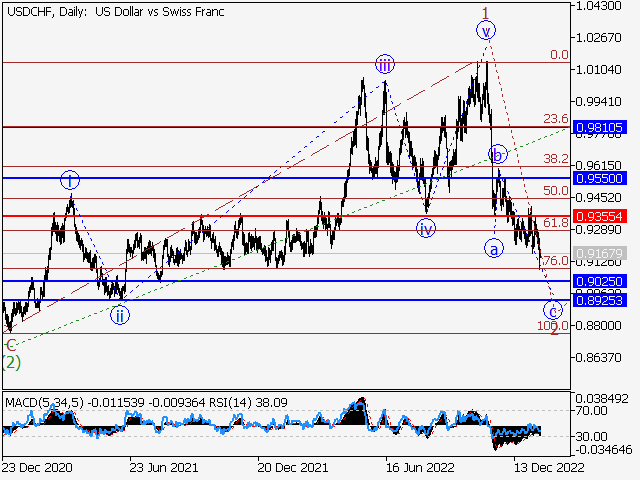Click the 0.94520 price axis value
Screen dimensions: 640x480
(598, 198)
